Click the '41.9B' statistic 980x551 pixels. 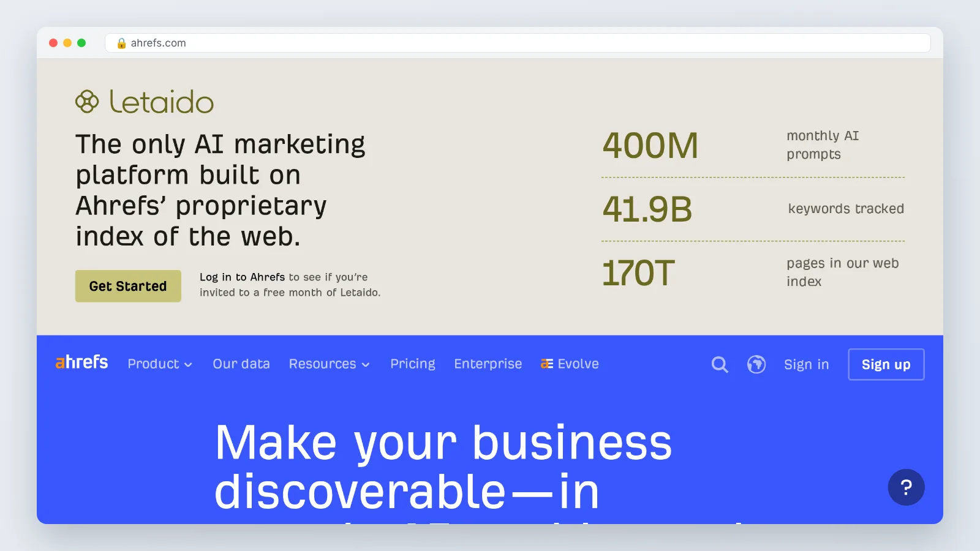647,209
